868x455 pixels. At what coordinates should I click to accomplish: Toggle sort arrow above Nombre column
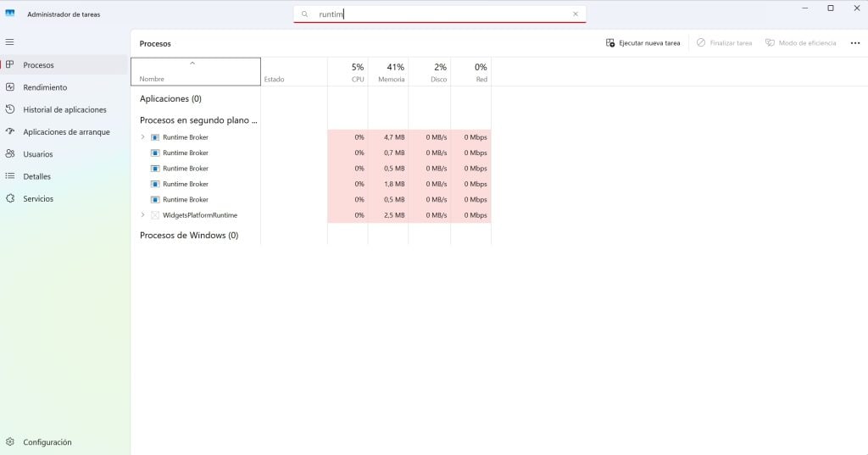192,63
